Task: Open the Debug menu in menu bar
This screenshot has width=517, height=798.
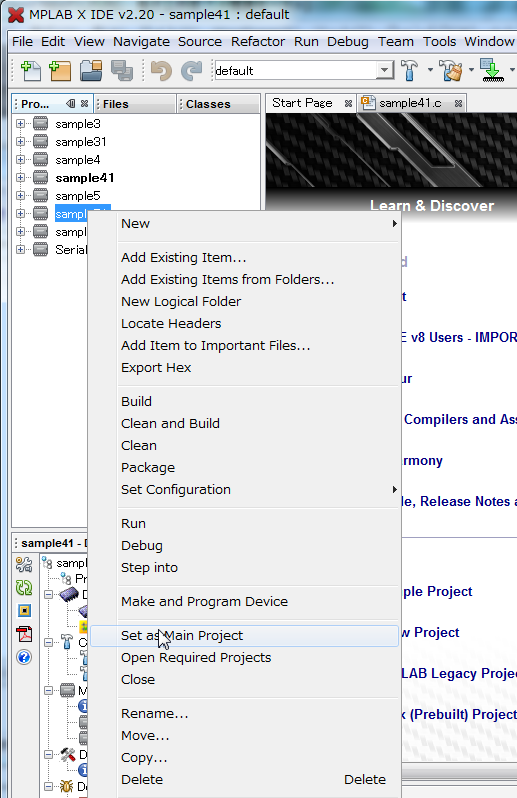Action: [348, 41]
